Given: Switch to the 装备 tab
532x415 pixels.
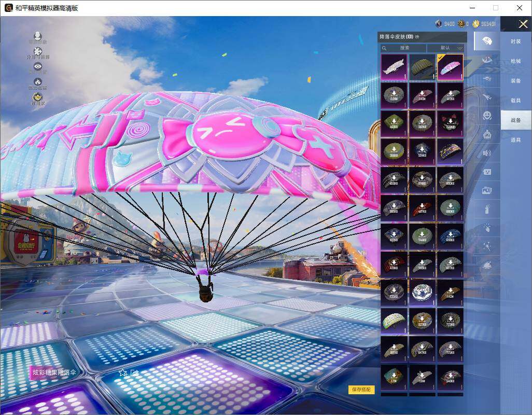Looking at the screenshot, I should pos(516,81).
